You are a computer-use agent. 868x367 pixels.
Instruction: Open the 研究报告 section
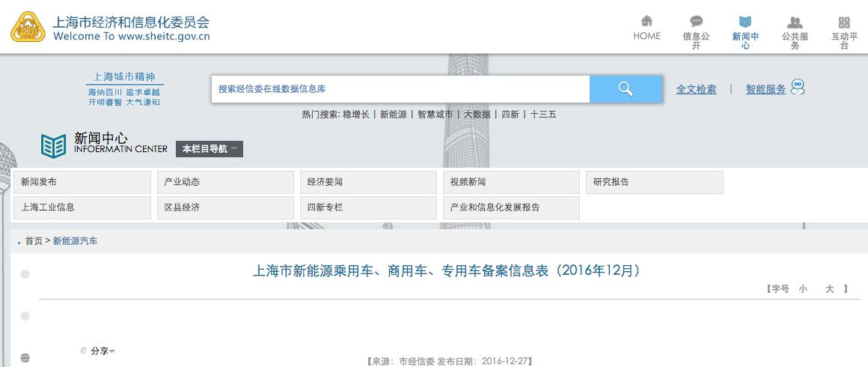654,182
